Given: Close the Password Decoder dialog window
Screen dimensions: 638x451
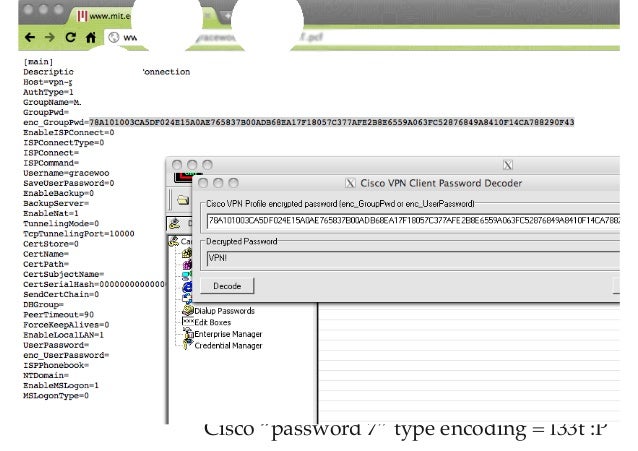Looking at the screenshot, I should click(202, 183).
